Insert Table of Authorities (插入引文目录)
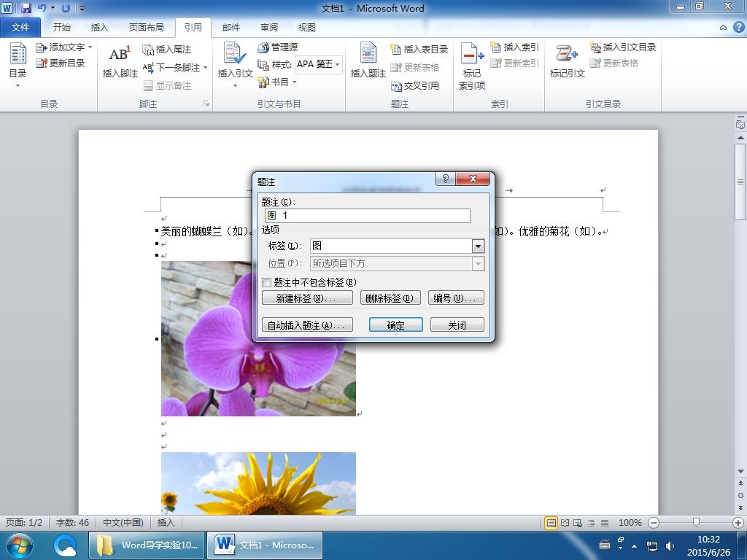 623,47
